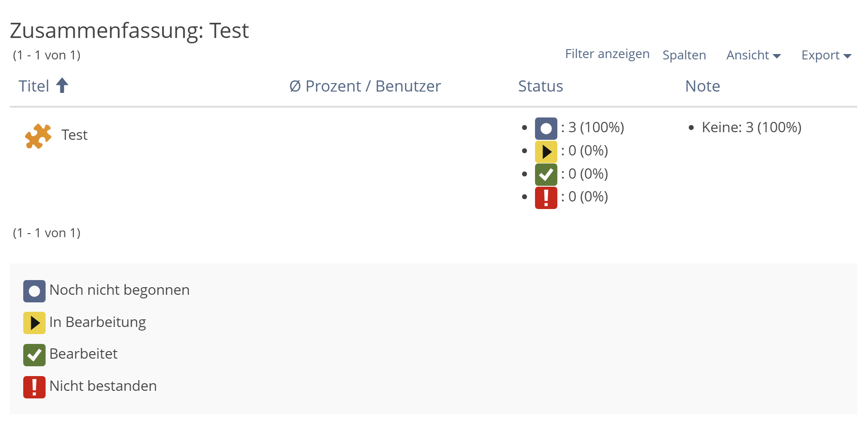The width and height of the screenshot is (868, 427).
Task: Click the orange puzzle piece test icon
Action: coord(38,136)
